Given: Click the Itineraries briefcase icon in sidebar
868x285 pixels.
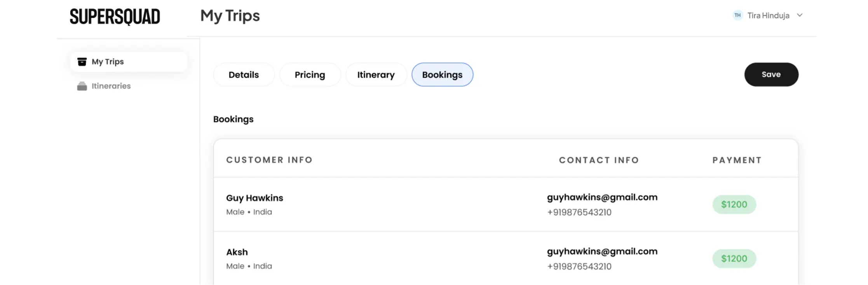Looking at the screenshot, I should tap(82, 86).
